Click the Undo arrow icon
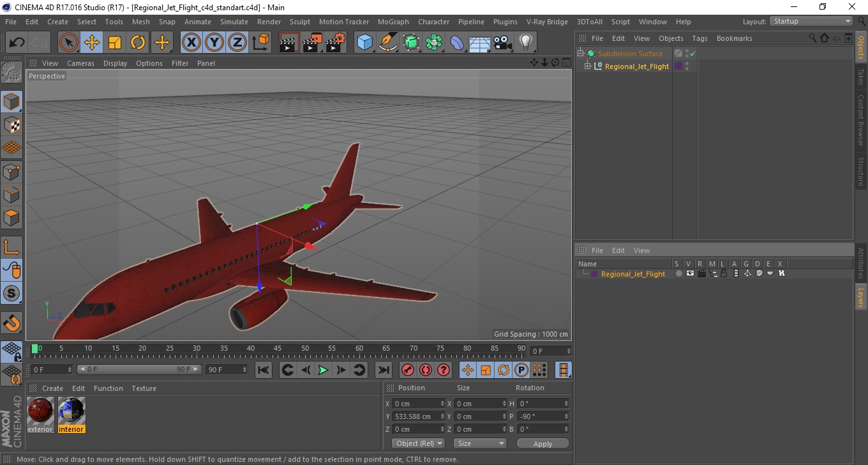Image resolution: width=868 pixels, height=465 pixels. [x=17, y=43]
